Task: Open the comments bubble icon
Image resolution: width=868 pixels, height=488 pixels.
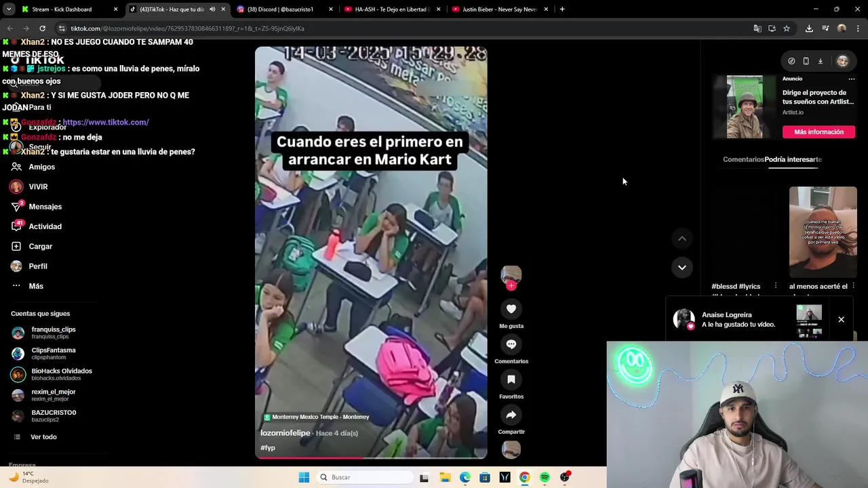Action: (511, 344)
